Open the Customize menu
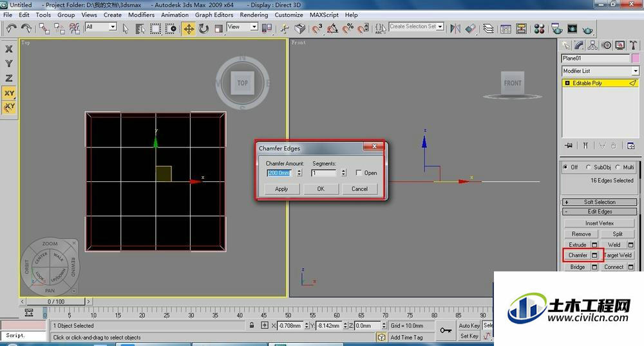644x346 pixels. tap(289, 15)
